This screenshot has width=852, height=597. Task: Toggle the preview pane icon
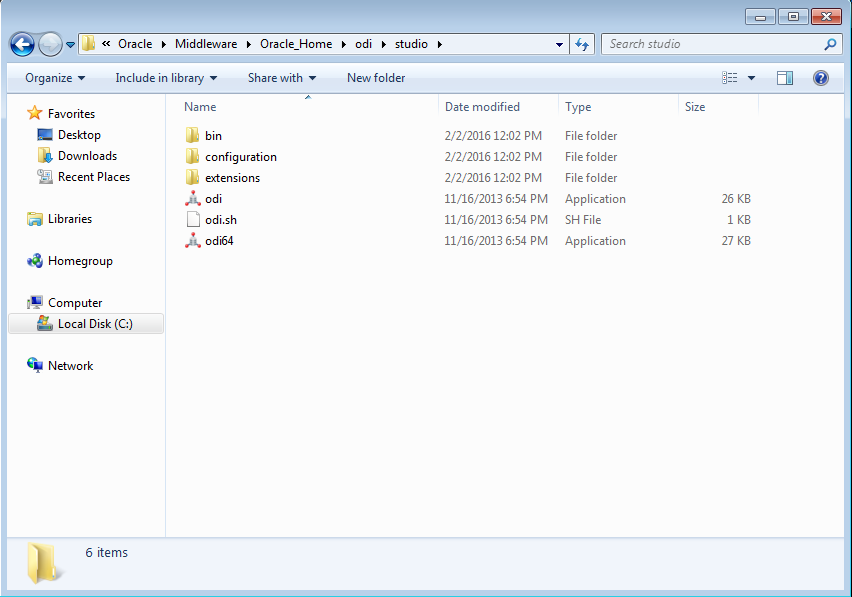click(x=785, y=78)
